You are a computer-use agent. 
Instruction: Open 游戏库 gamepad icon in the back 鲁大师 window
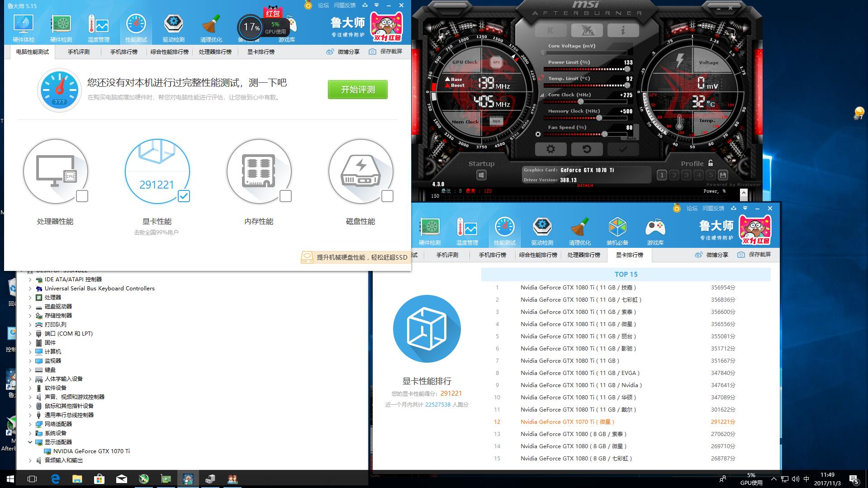pos(655,227)
